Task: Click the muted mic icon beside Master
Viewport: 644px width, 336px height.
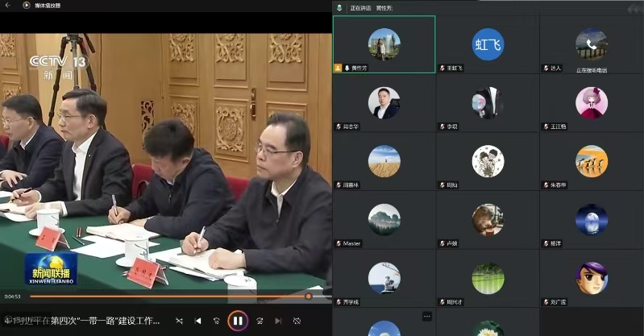Action: (x=339, y=243)
